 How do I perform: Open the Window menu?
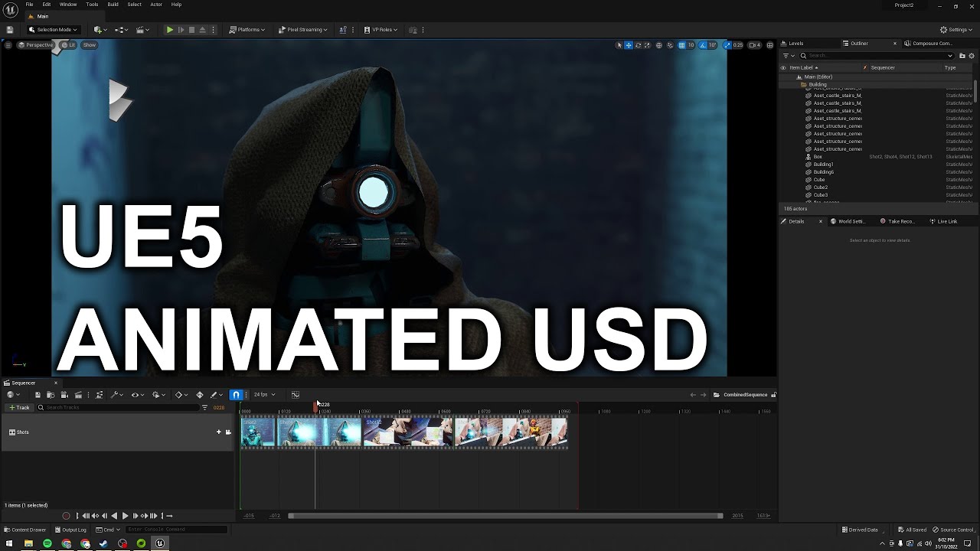(x=68, y=5)
